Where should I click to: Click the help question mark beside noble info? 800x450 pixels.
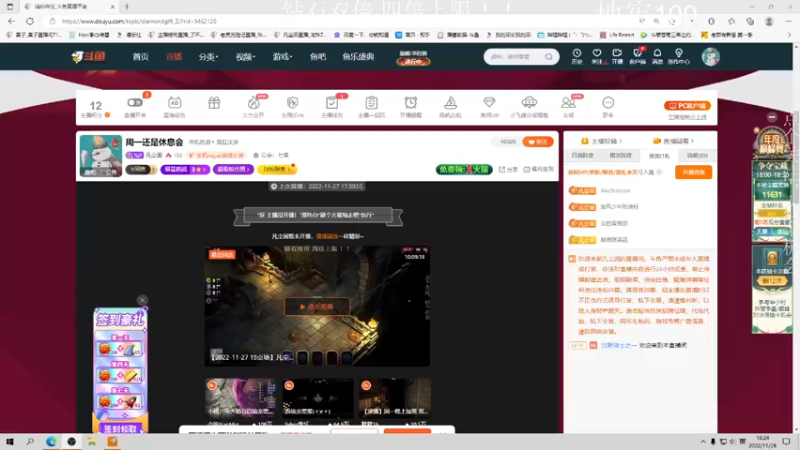click(x=659, y=172)
